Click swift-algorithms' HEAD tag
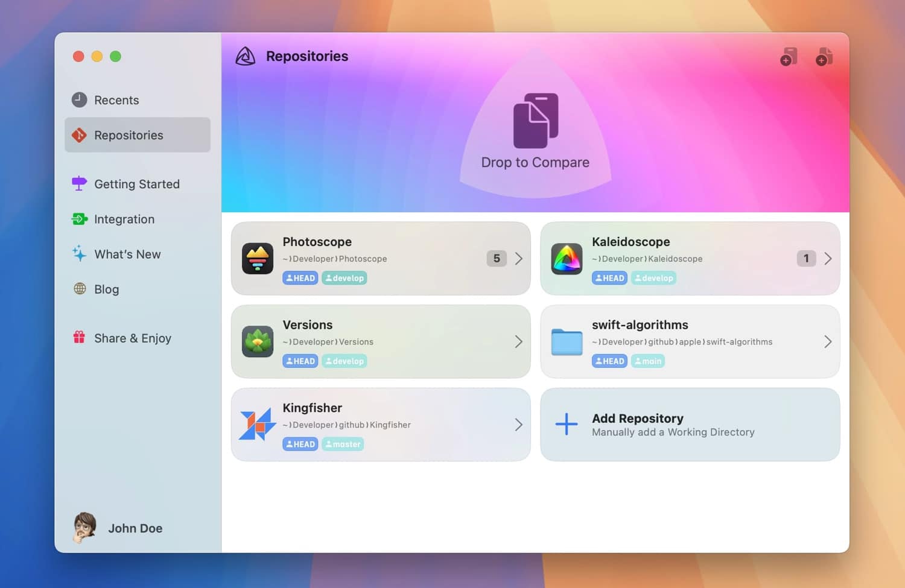The height and width of the screenshot is (588, 905). (x=609, y=361)
